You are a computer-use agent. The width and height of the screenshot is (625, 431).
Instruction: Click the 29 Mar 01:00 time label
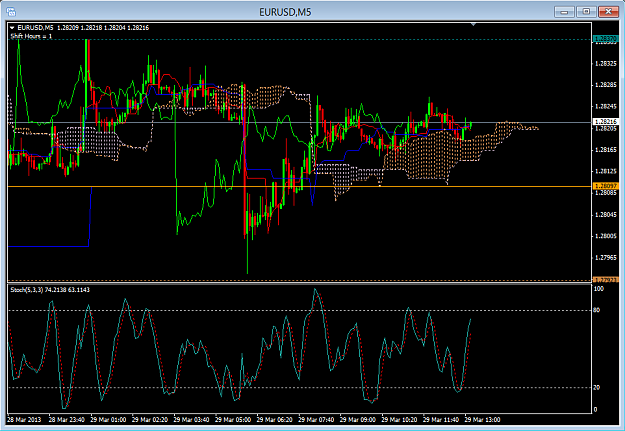[x=108, y=420]
